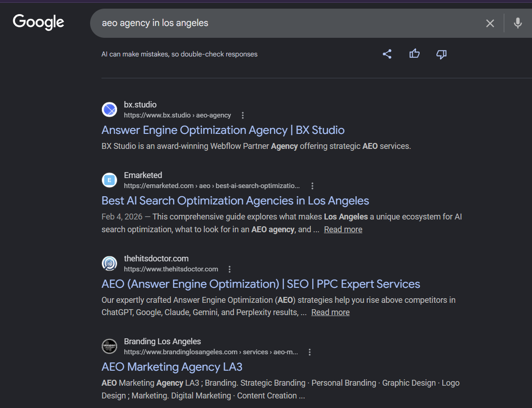Start voice search with the microphone icon
Screen dimensions: 532x408
(x=518, y=23)
